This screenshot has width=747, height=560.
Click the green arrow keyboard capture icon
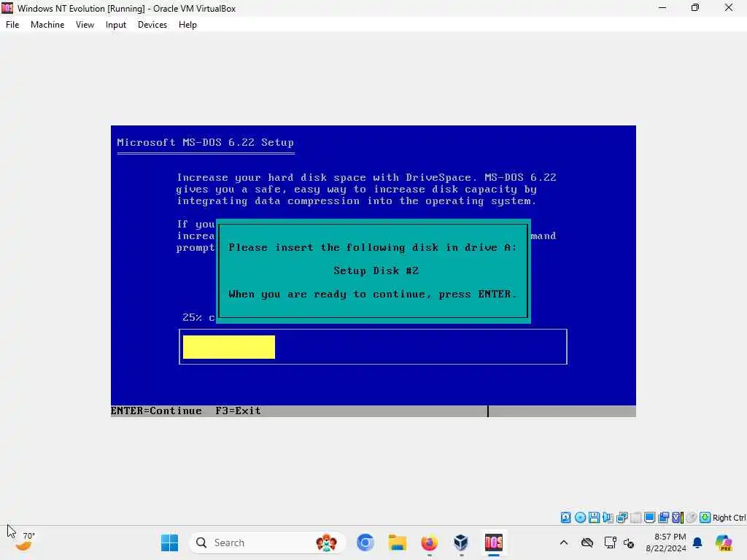pyautogui.click(x=705, y=518)
